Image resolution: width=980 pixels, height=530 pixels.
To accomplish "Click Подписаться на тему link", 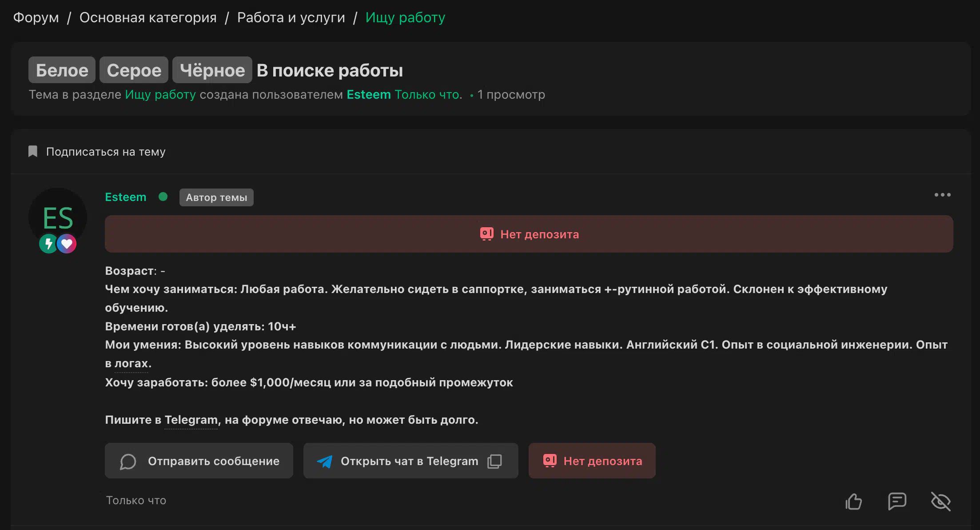I will tap(106, 152).
